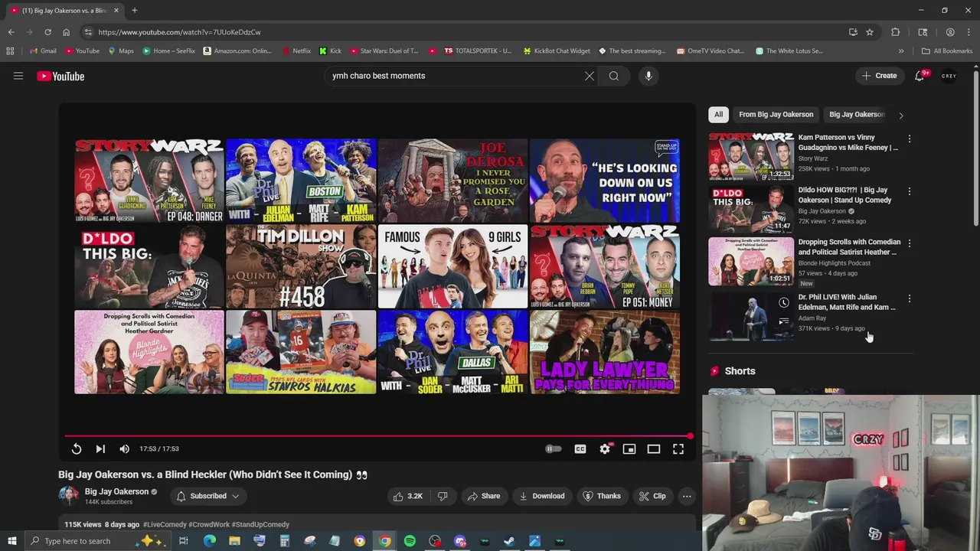Open the All Bookmarks folder
Viewport: 980px width, 551px height.
tap(947, 51)
